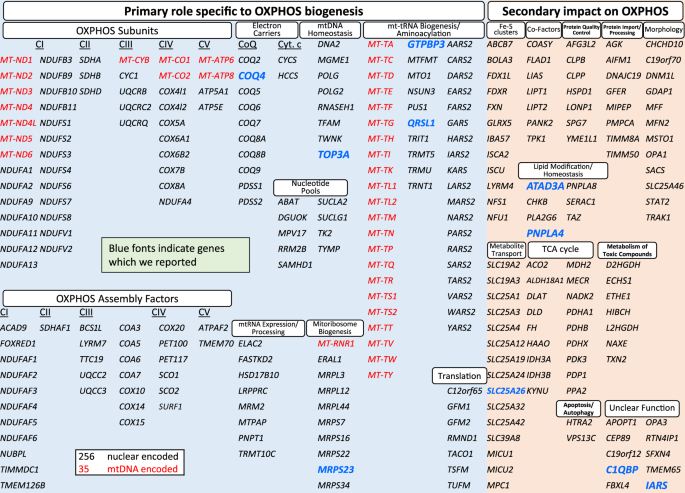The width and height of the screenshot is (685, 493).
Task: Click the blue gene C1QBP
Action: (x=622, y=470)
